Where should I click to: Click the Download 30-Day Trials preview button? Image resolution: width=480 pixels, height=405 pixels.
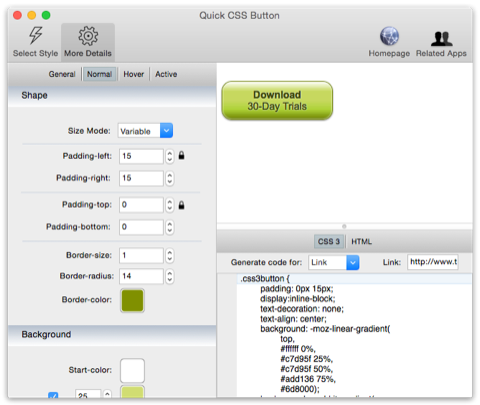click(277, 100)
